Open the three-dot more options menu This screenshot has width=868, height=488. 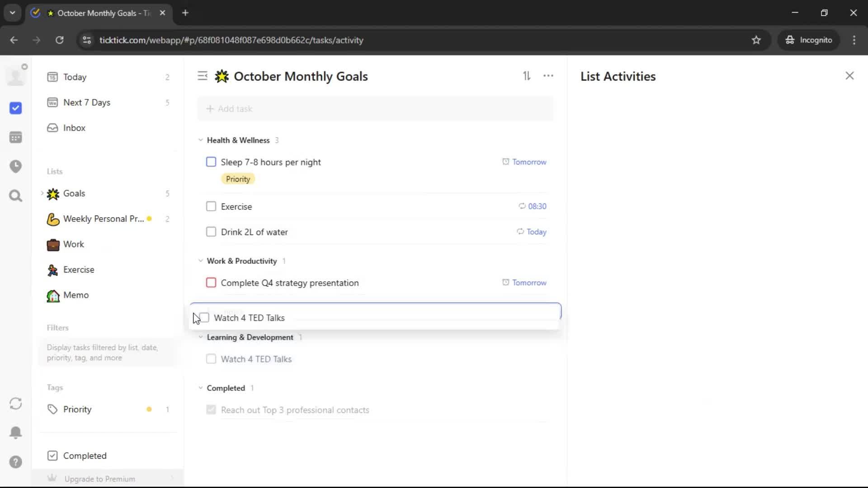[x=548, y=76]
